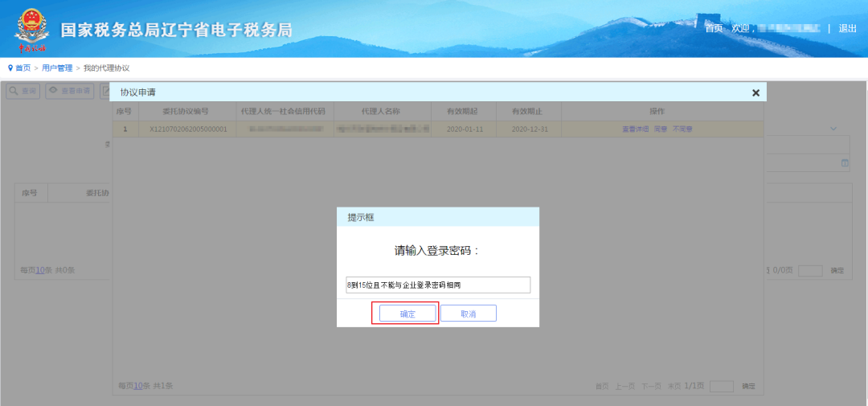Viewport: 868px width, 406px height.
Task: Change per-page count 10 in dialog footer
Action: click(138, 386)
